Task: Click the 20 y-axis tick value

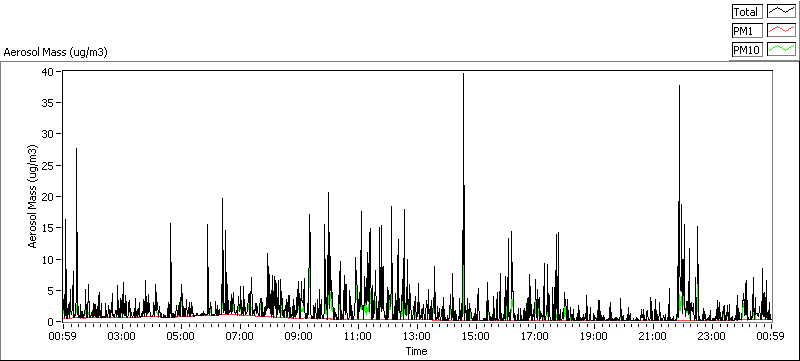Action: 47,196
